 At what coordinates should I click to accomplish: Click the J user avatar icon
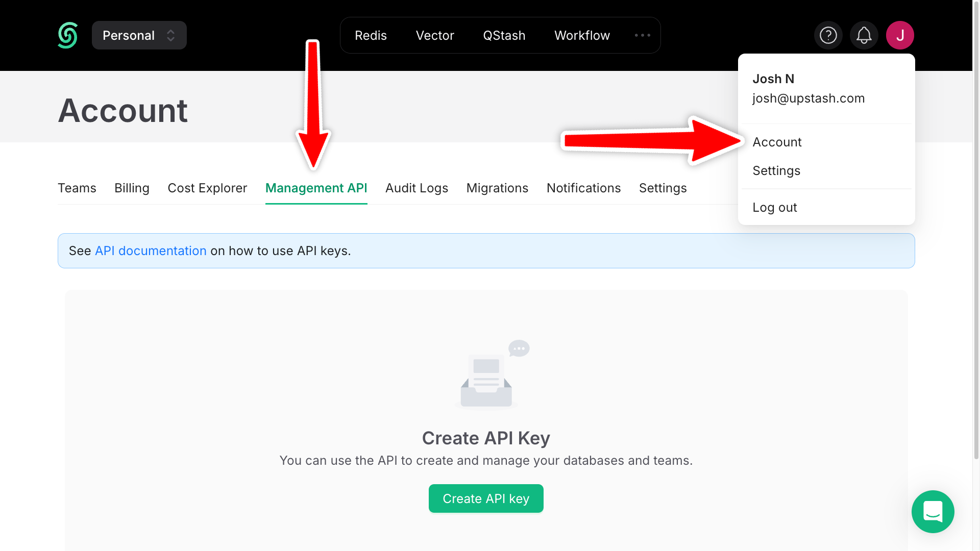tap(900, 35)
